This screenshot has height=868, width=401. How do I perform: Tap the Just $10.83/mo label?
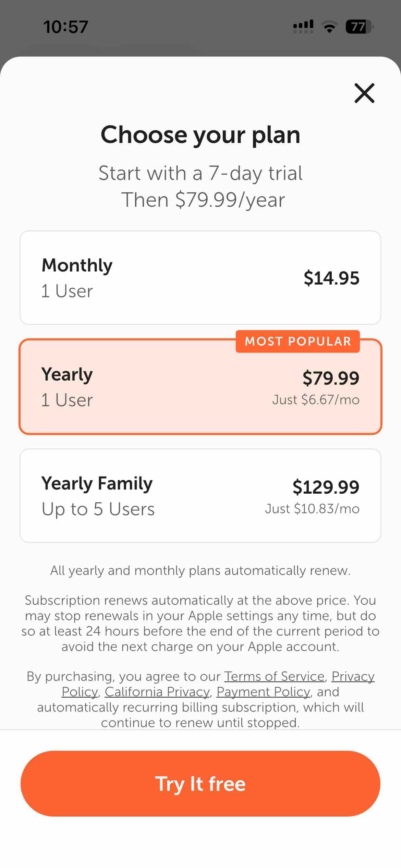click(312, 509)
